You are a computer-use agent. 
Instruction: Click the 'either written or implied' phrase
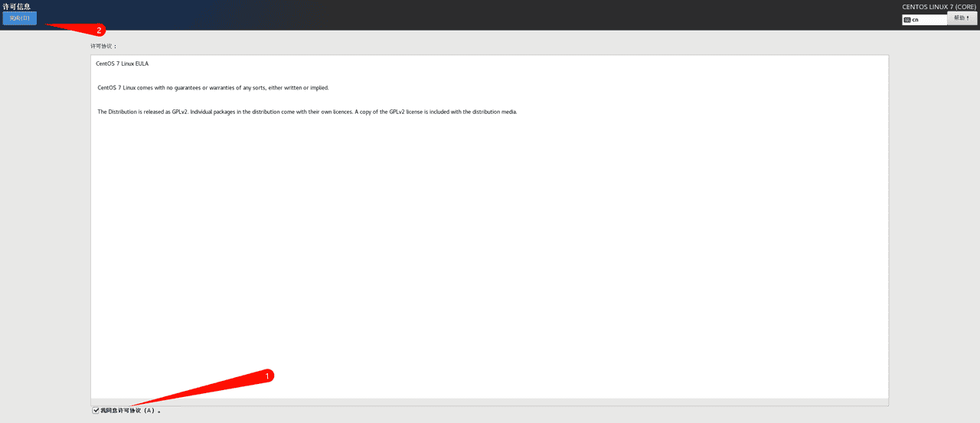[x=298, y=88]
